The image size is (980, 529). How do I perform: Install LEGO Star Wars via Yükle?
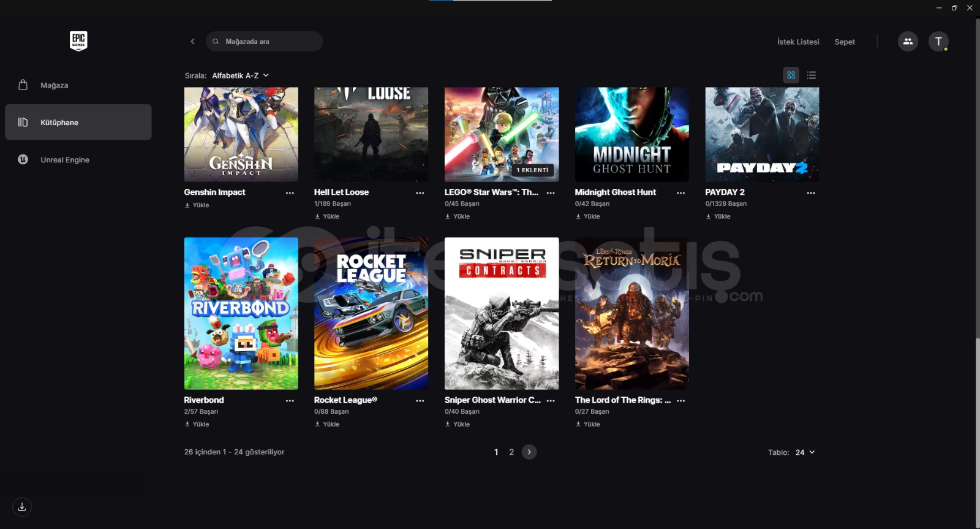[x=458, y=216]
